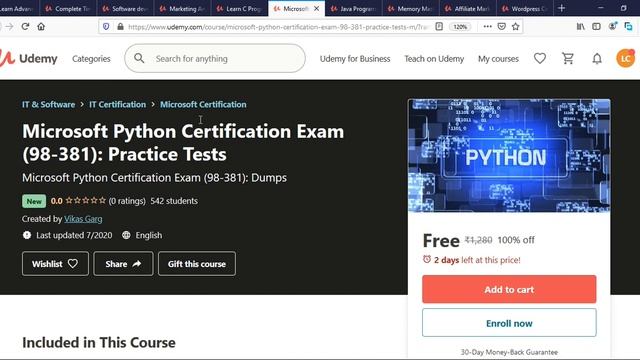Click the 2 days left at this price text
The height and width of the screenshot is (360, 640).
click(x=477, y=260)
